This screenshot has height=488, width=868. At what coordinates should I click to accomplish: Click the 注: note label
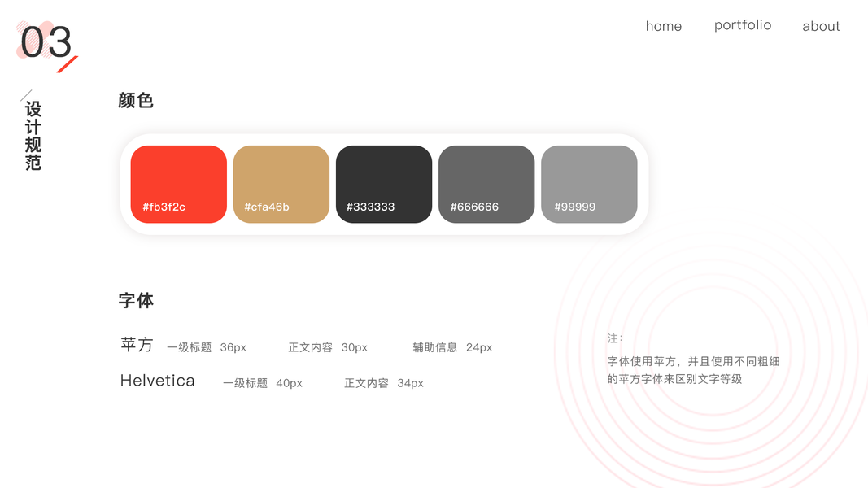[615, 338]
